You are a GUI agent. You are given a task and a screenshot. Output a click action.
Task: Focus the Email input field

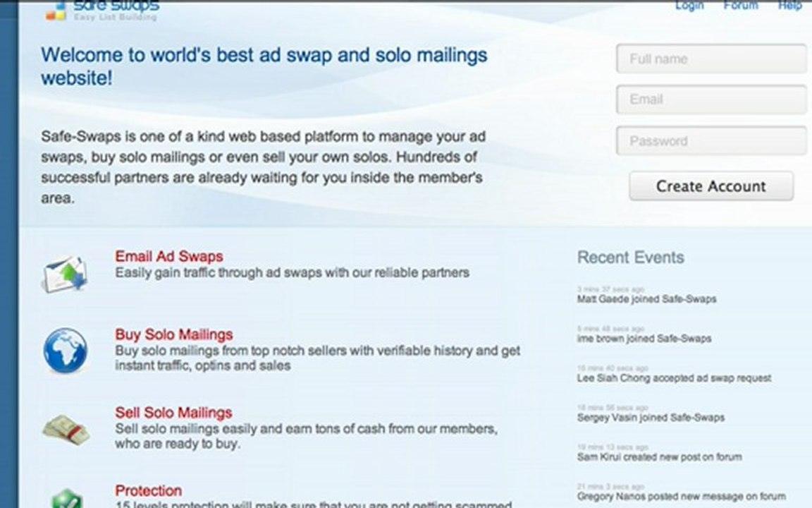click(711, 99)
